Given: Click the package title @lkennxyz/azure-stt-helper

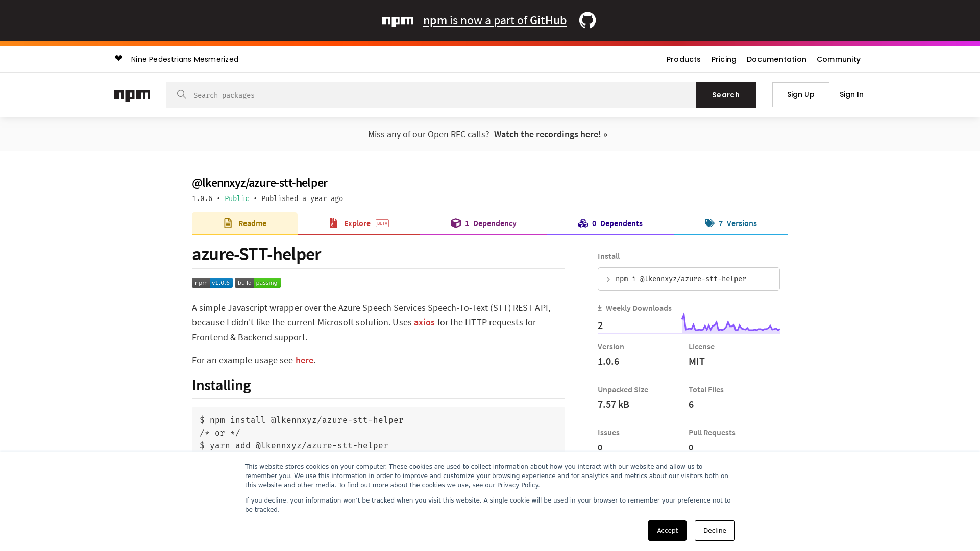Looking at the screenshot, I should click(x=259, y=183).
